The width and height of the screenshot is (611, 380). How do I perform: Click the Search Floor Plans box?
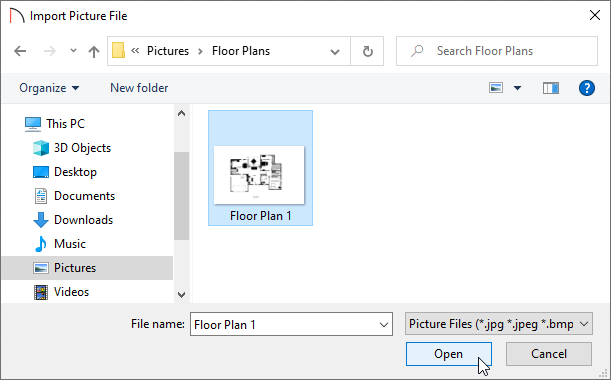(x=497, y=51)
